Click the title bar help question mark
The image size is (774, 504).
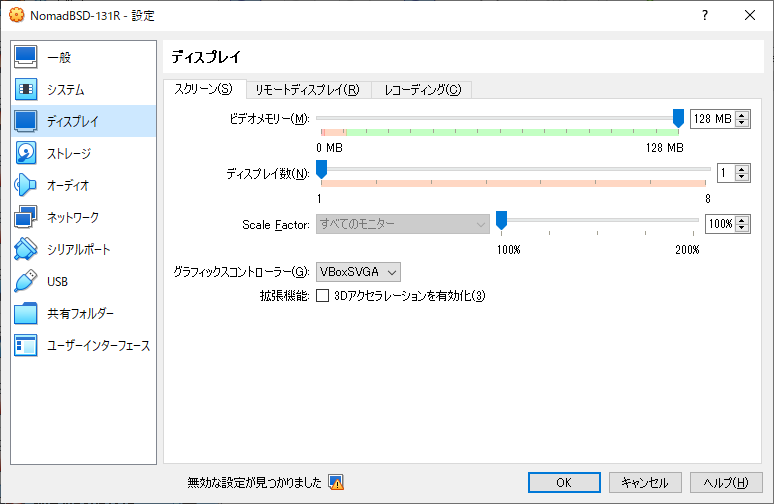pyautogui.click(x=705, y=15)
